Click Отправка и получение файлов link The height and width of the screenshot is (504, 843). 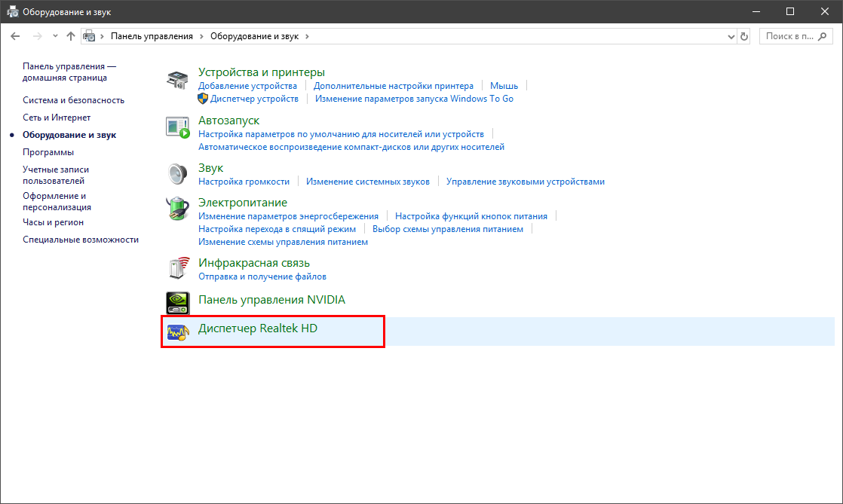(262, 276)
